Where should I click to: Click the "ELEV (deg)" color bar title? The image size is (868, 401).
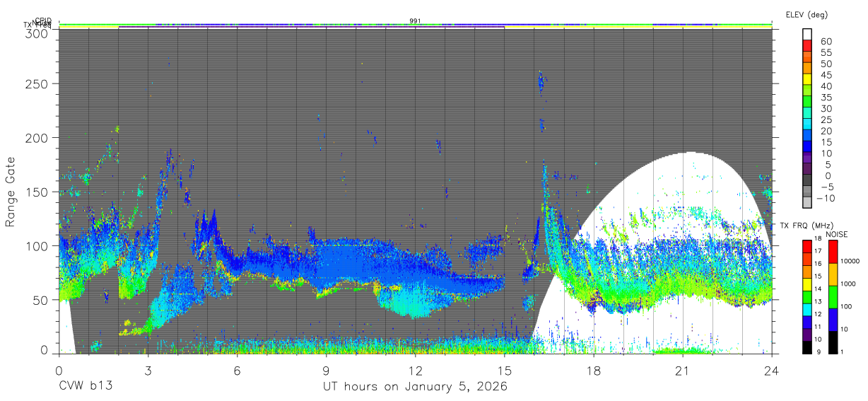(806, 14)
